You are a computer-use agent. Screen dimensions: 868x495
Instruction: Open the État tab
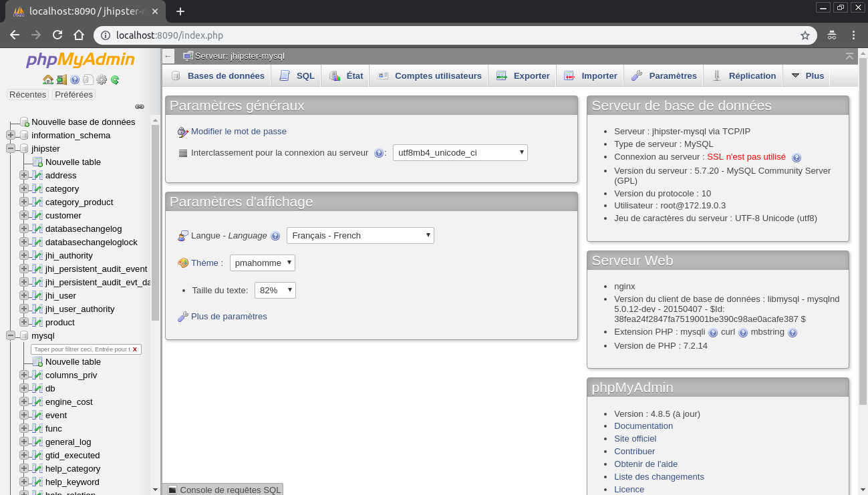(x=346, y=75)
